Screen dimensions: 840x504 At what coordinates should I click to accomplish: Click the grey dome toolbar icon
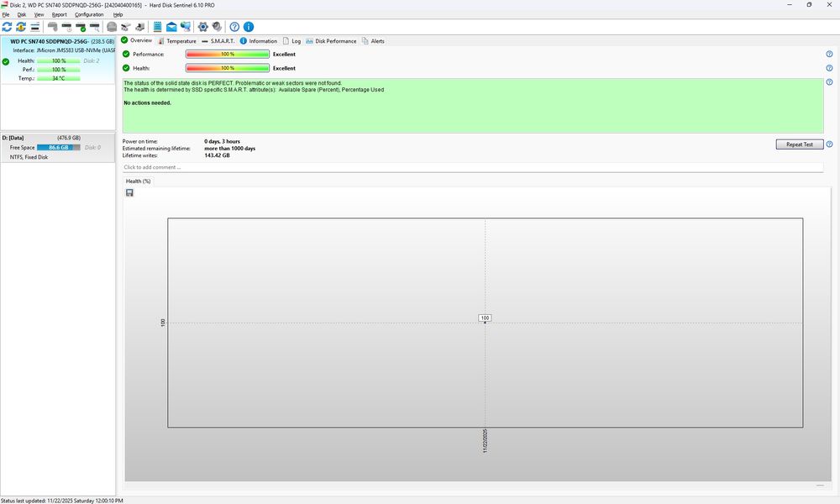(112, 27)
